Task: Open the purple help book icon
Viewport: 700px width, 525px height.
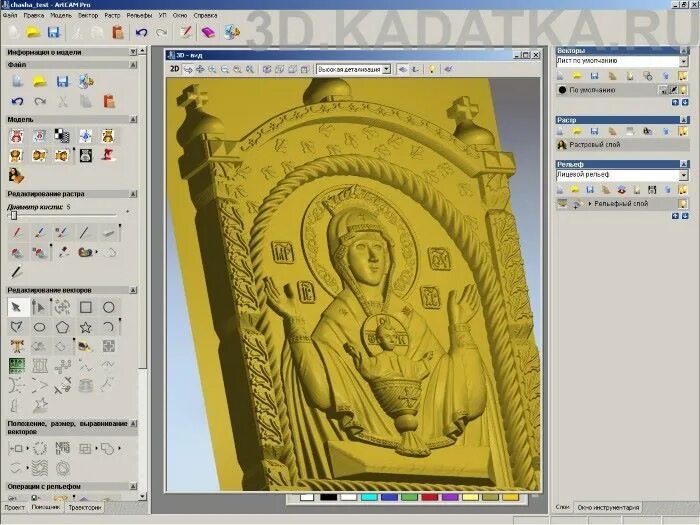Action: tap(208, 32)
